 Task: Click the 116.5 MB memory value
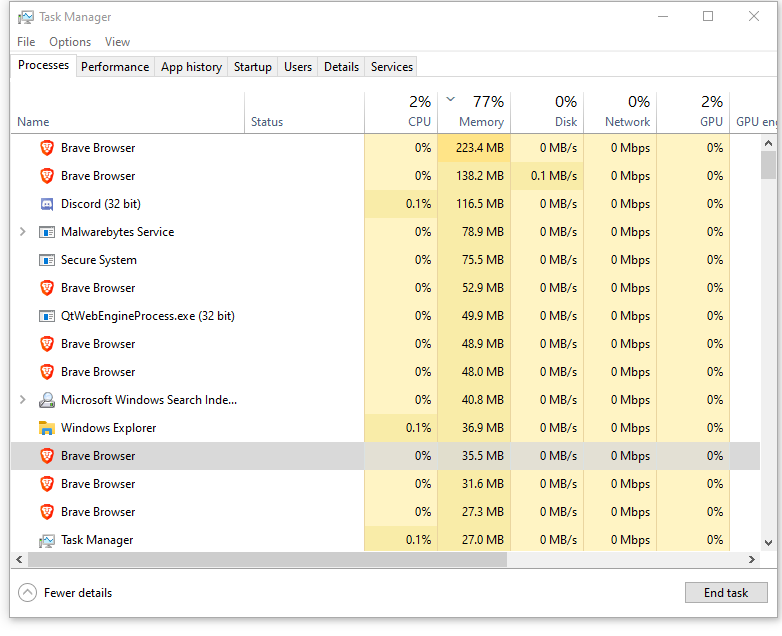tap(480, 204)
